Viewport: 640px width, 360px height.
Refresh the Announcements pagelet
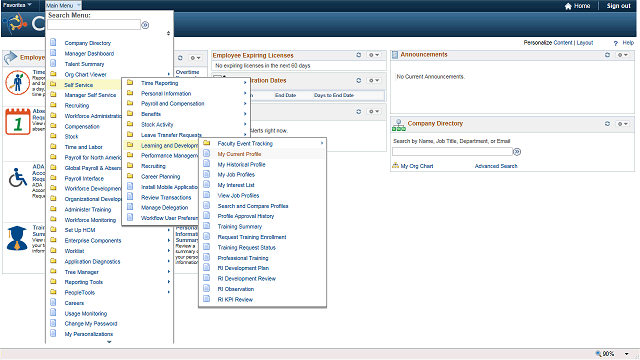(607, 55)
